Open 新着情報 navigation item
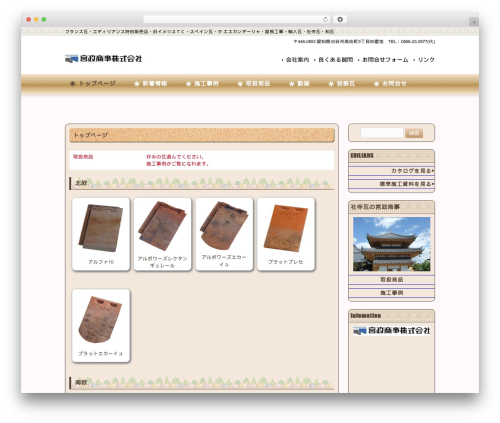The width and height of the screenshot is (500, 423). 151,83
